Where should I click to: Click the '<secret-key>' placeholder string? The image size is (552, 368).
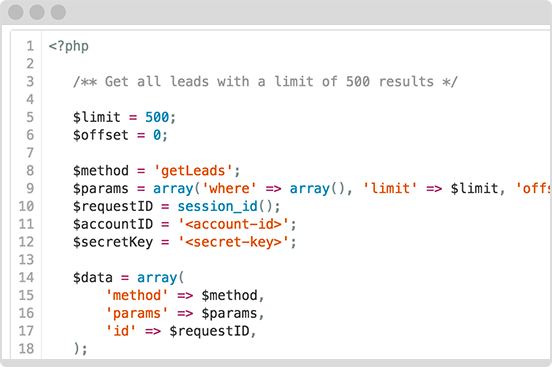coord(234,242)
